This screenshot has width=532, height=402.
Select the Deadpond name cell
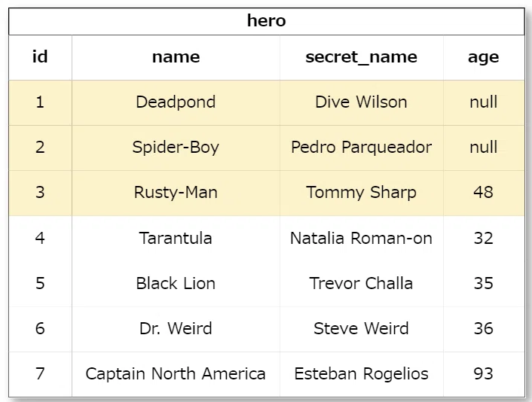(x=176, y=102)
